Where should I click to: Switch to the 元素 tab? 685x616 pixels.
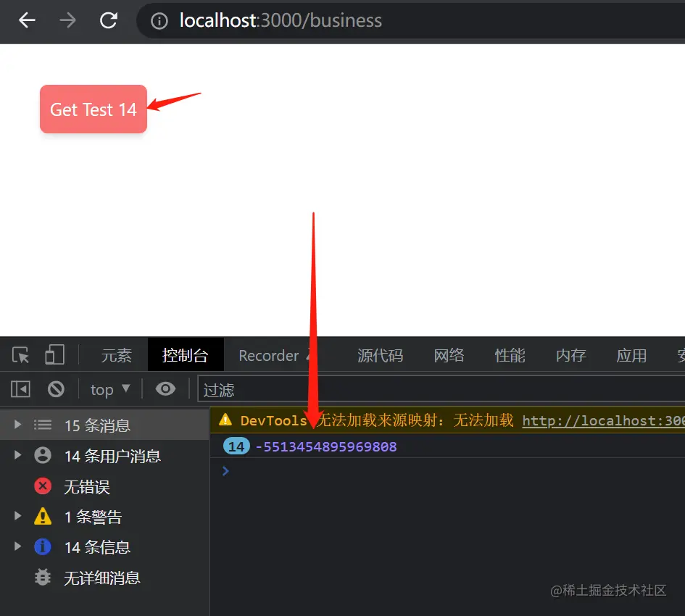click(x=116, y=355)
